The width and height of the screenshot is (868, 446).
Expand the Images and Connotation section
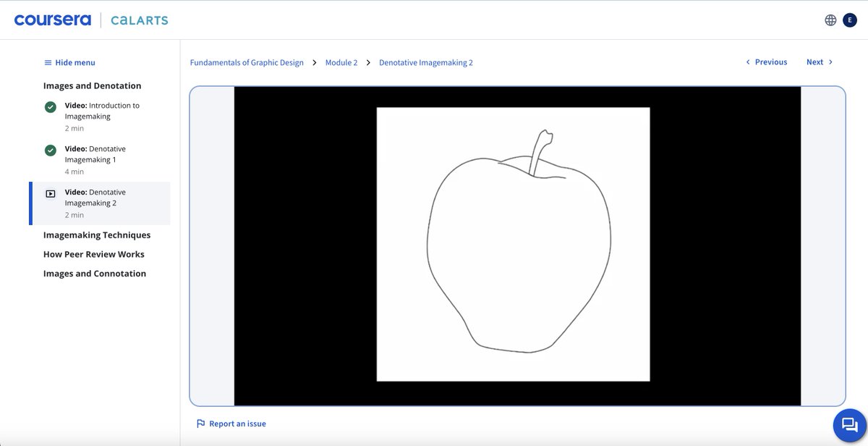click(95, 274)
